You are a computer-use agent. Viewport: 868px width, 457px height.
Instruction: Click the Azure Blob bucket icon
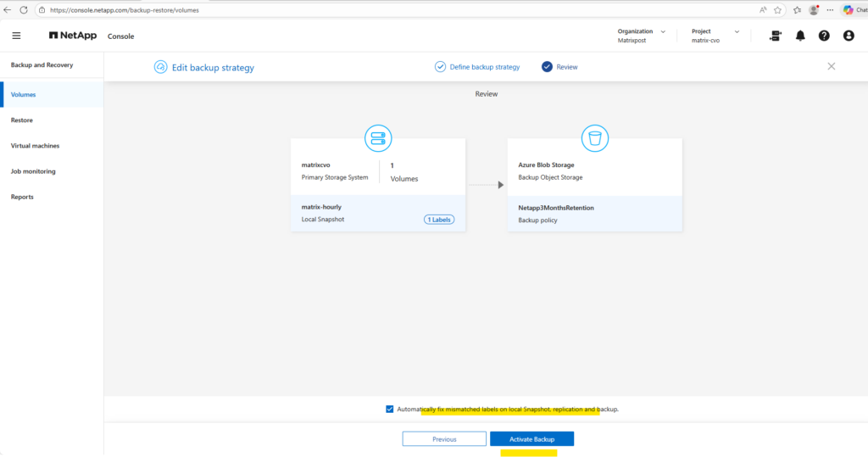594,137
